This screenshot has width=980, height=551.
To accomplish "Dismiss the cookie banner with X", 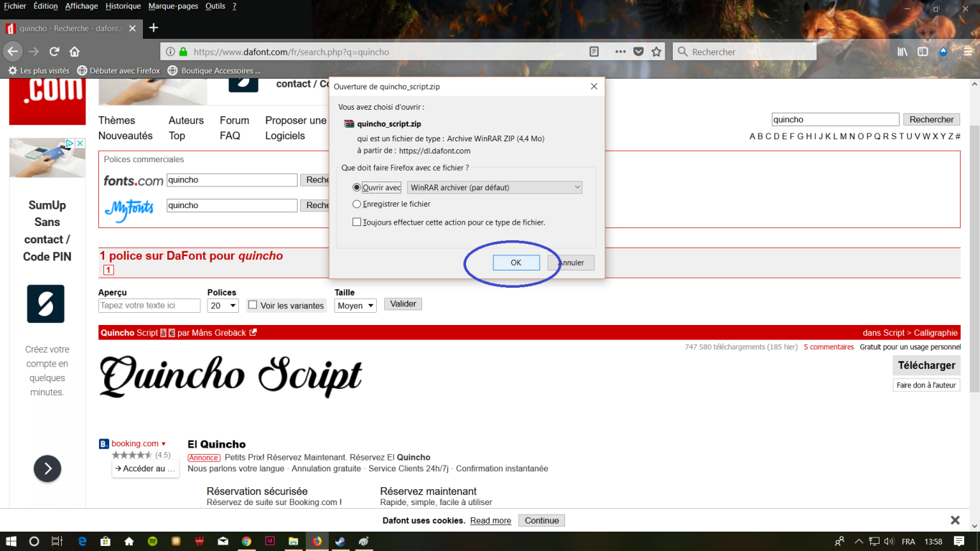I will (x=955, y=520).
